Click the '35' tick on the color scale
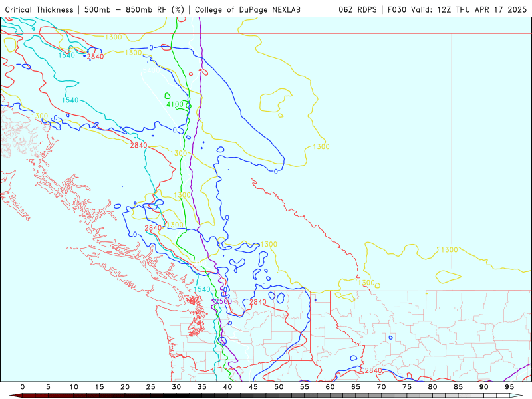The width and height of the screenshot is (532, 399). (x=202, y=387)
